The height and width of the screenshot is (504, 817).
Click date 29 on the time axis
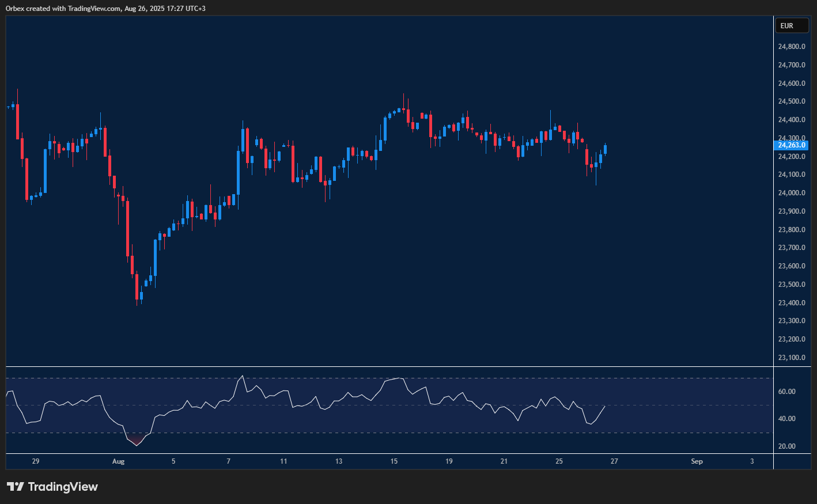tap(36, 461)
